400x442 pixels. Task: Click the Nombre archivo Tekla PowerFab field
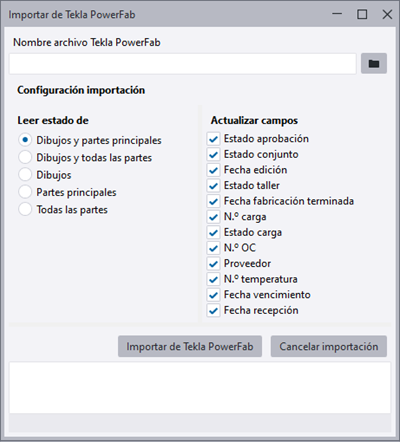[183, 64]
